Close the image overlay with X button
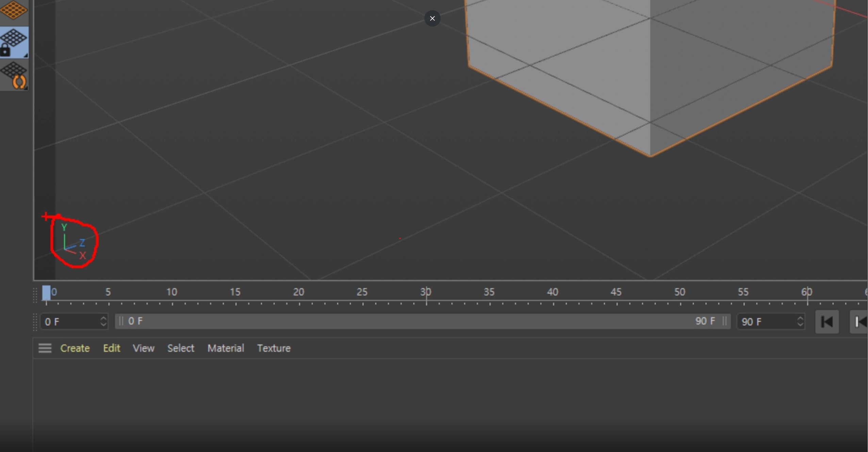868x452 pixels. click(x=432, y=18)
